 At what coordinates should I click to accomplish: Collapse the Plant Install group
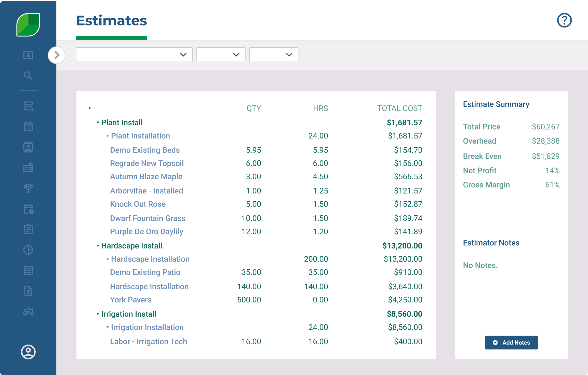(98, 123)
